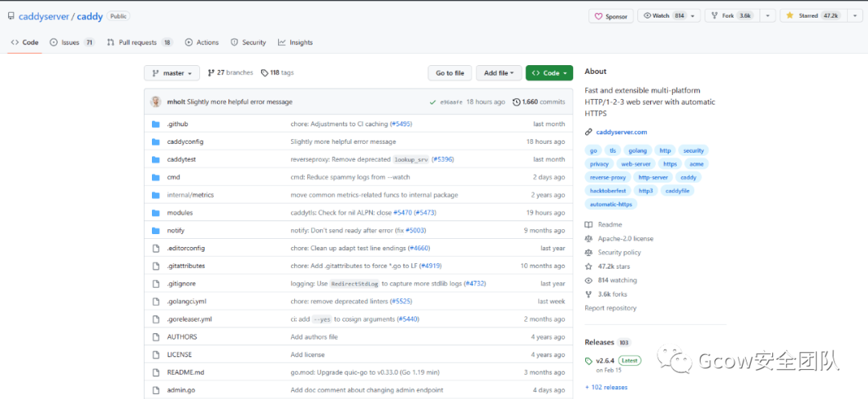Switch to the Issues tab
The width and height of the screenshot is (868, 399).
coord(72,43)
